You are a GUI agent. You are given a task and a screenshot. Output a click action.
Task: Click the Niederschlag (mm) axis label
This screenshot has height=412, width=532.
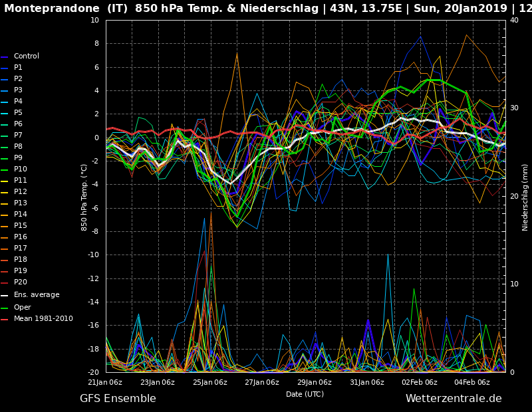click(x=525, y=197)
